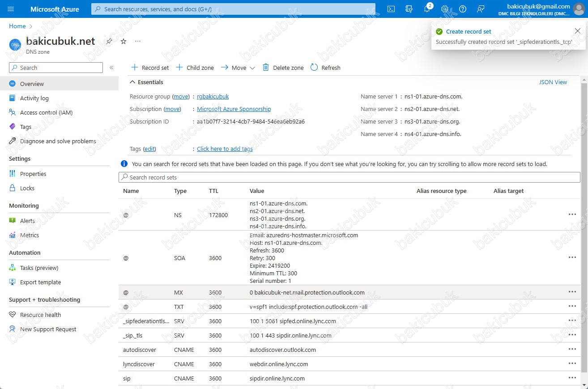Click the Tags edit link
Viewport: 588px width, 389px height.
[x=149, y=149]
